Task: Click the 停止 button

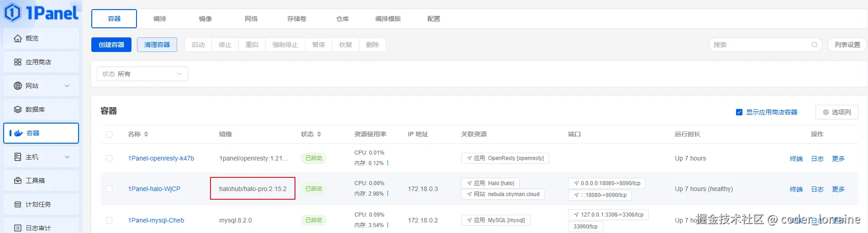Action: tap(225, 45)
